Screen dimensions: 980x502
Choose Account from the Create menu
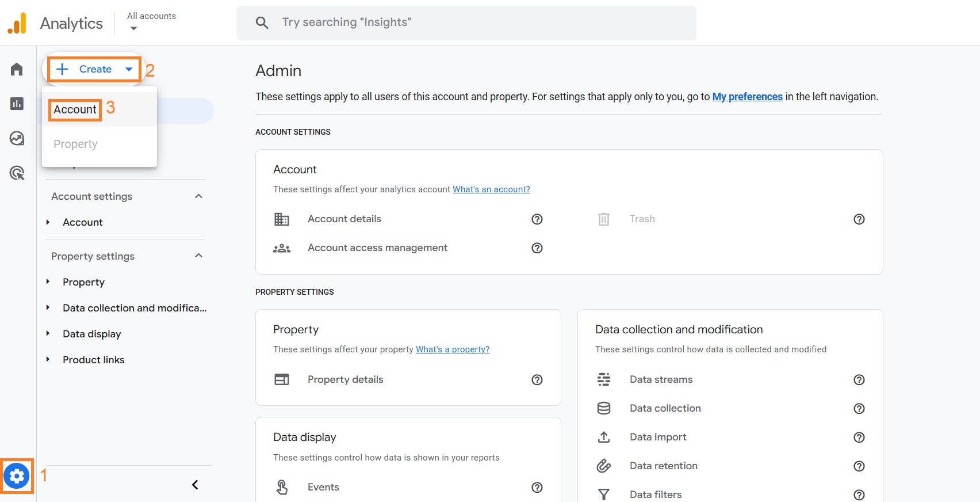point(99,109)
